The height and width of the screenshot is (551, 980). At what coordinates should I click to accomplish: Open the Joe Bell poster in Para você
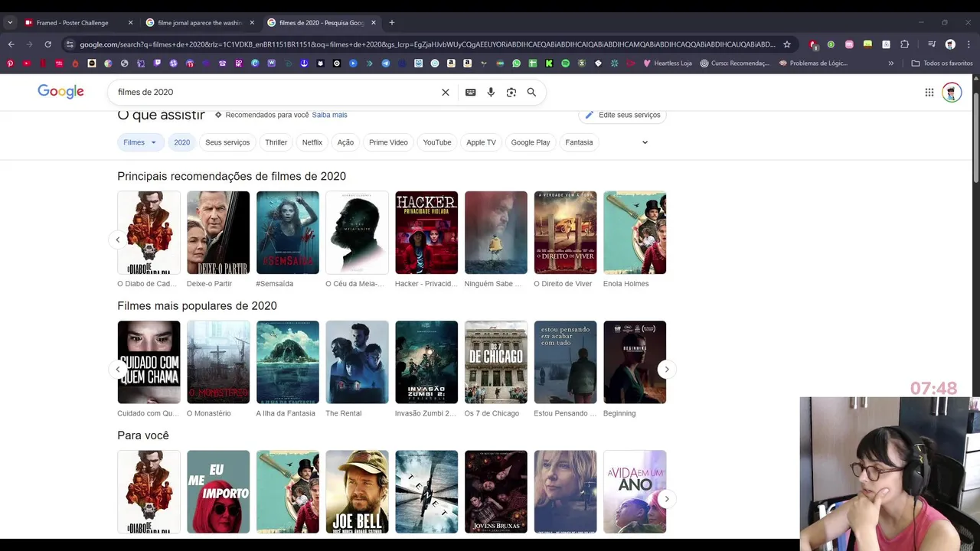tap(357, 492)
